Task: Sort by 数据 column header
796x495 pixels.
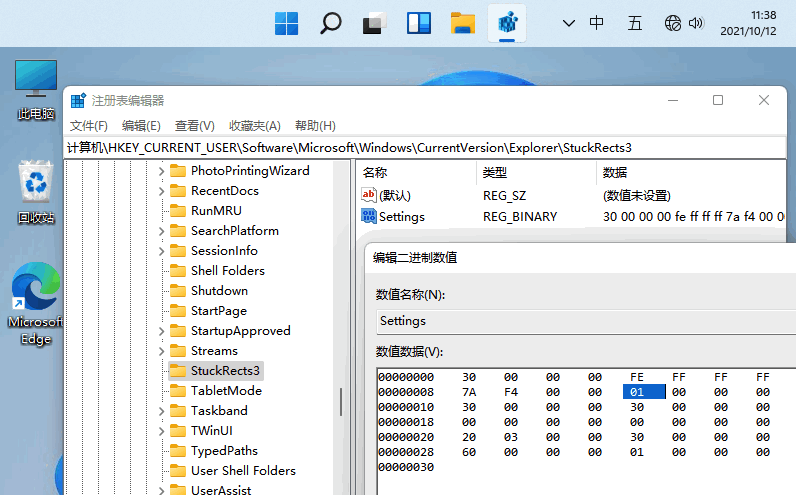Action: click(615, 173)
